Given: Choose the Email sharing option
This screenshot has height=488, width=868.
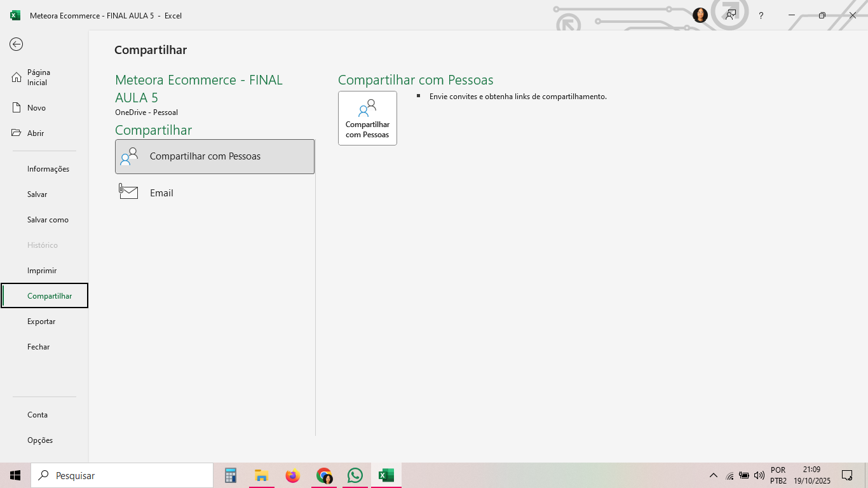Looking at the screenshot, I should tap(215, 193).
